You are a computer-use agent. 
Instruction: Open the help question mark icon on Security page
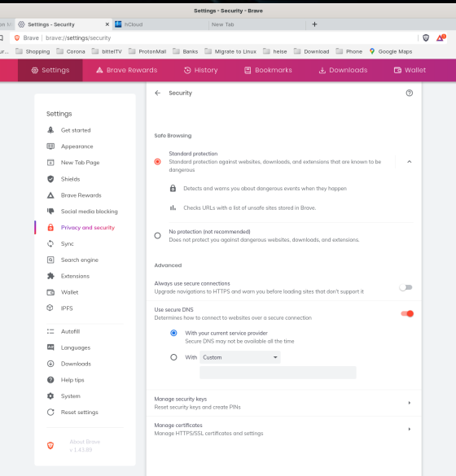point(410,93)
